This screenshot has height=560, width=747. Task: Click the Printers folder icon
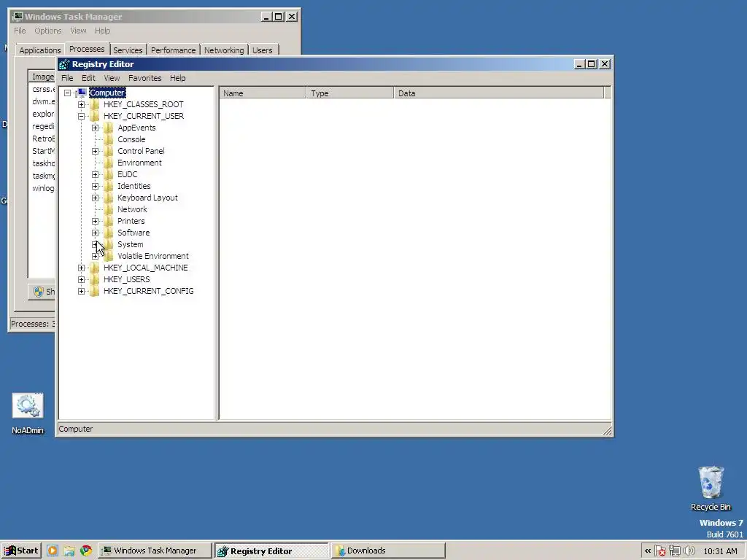[109, 221]
